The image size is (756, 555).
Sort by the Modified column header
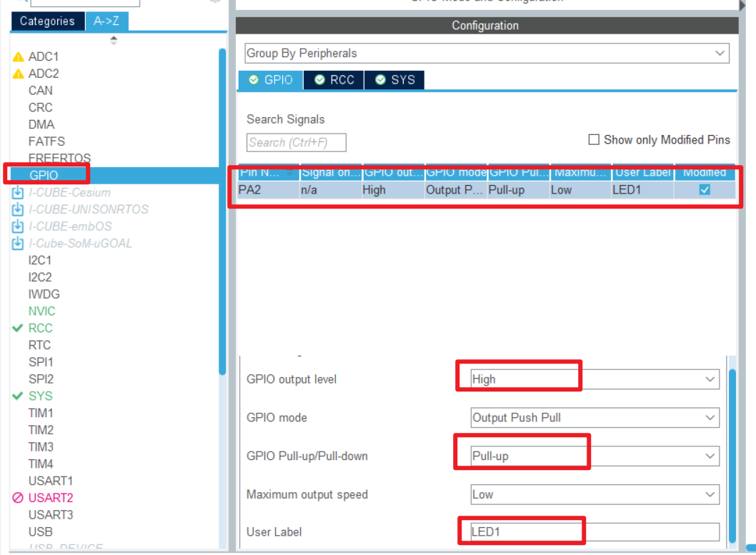[x=705, y=172]
